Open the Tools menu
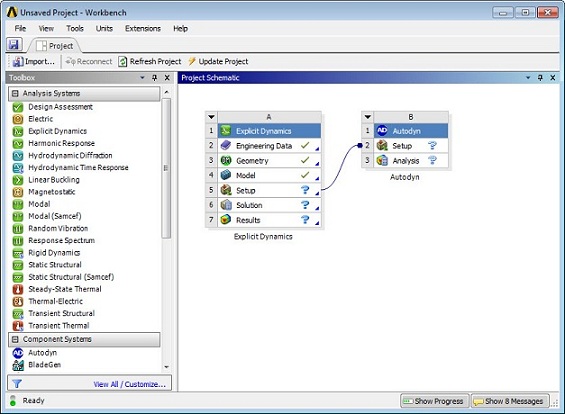Image resolution: width=565 pixels, height=414 pixels. 75,28
